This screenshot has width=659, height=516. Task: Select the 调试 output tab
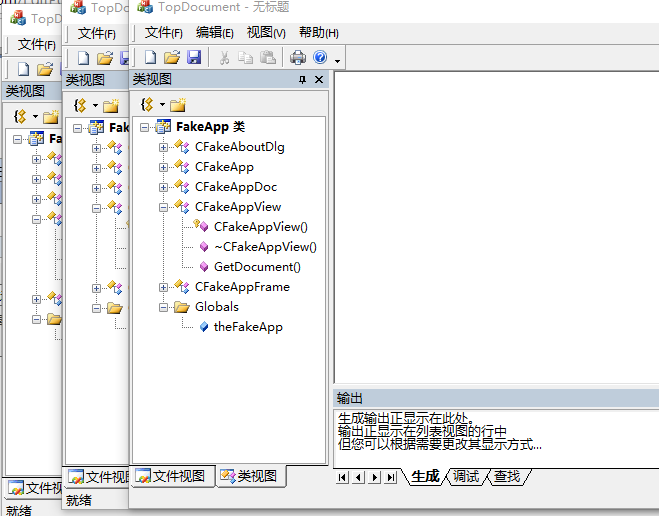coord(466,477)
